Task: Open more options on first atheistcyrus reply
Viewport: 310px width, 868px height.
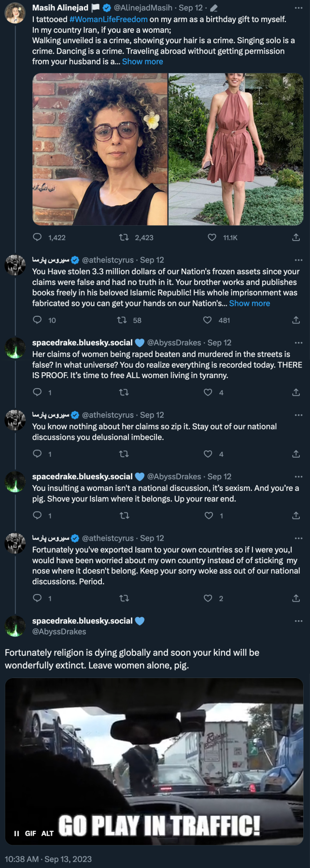Action: (298, 260)
